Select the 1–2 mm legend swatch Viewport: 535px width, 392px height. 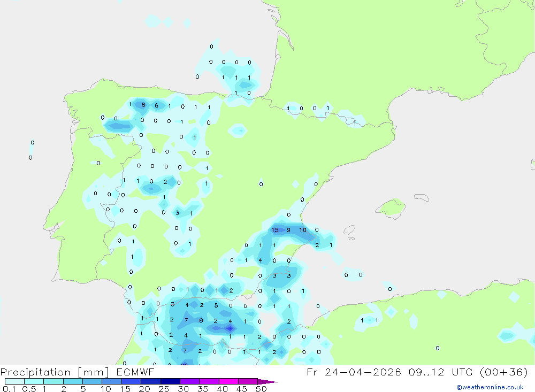click(53, 381)
